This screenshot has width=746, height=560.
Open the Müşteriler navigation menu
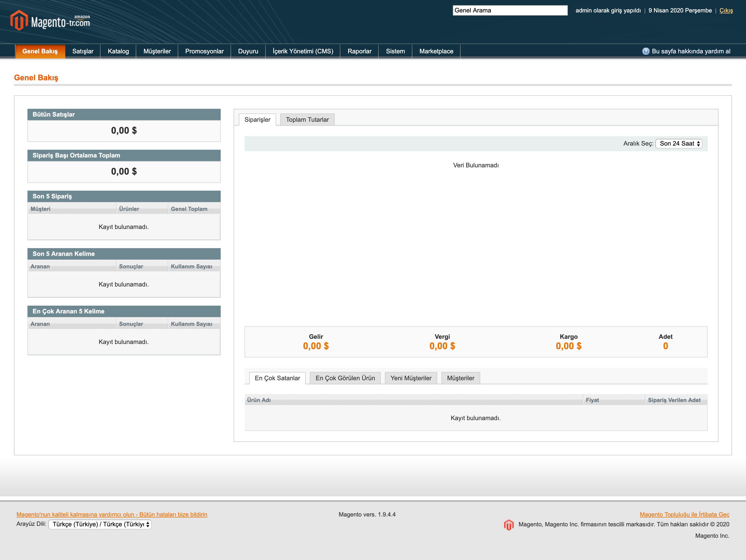click(157, 51)
